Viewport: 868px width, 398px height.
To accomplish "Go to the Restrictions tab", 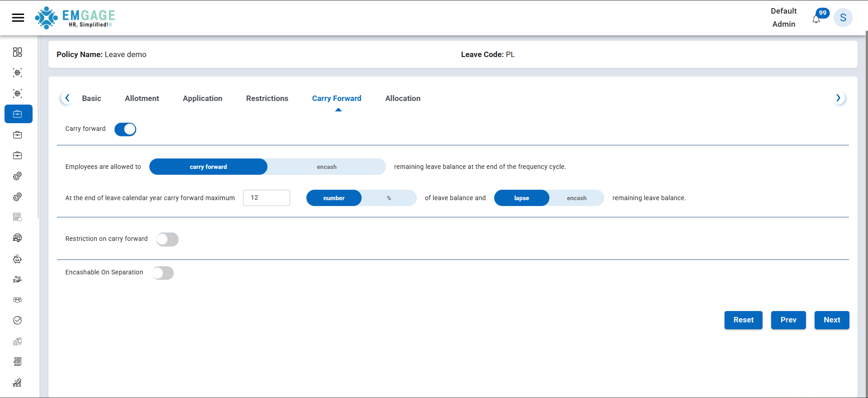I will point(267,98).
